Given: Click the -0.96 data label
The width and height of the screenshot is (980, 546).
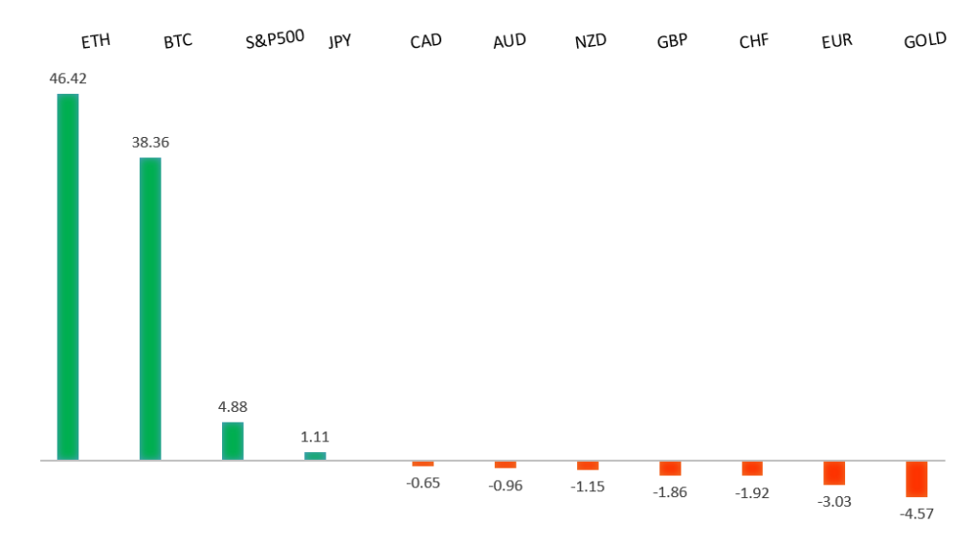Looking at the screenshot, I should tap(505, 485).
